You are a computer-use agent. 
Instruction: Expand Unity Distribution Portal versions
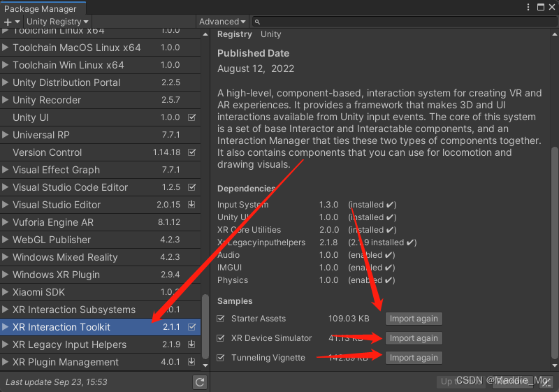(5, 82)
